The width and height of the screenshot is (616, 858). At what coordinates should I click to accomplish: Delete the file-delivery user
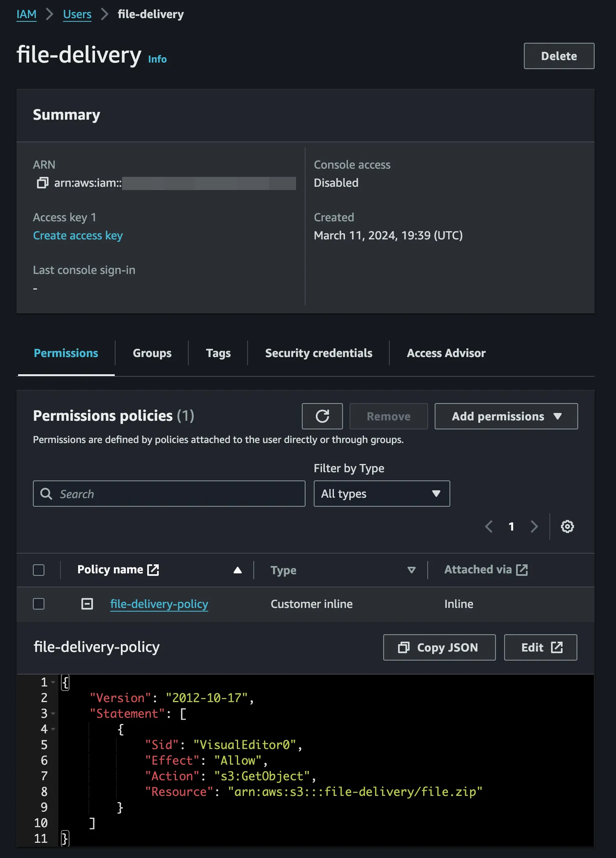click(x=559, y=56)
